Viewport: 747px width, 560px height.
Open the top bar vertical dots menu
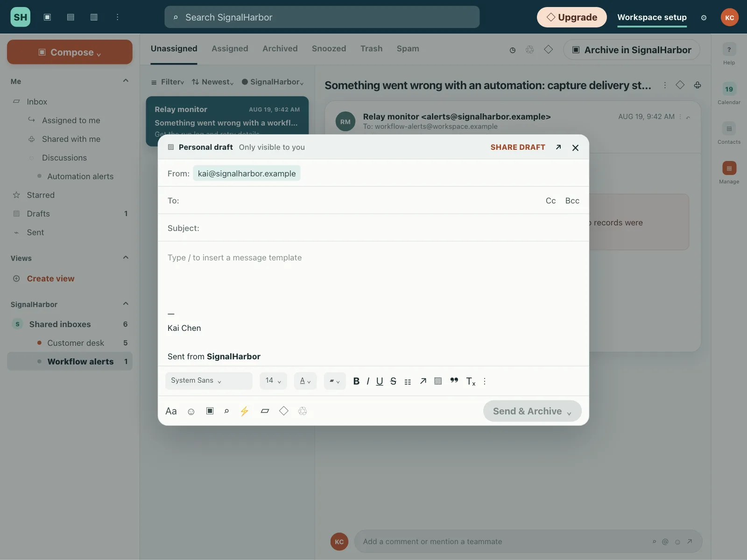tap(117, 17)
